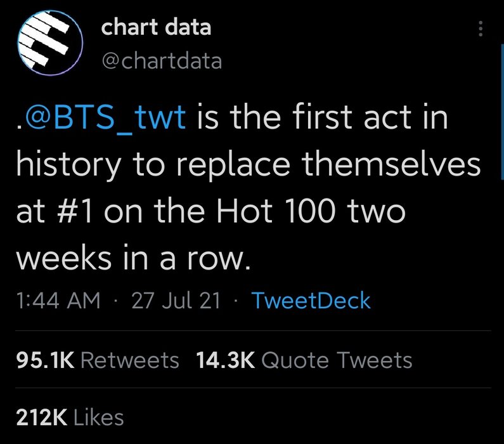The image size is (504, 444).
Task: Open the three-dot more options menu
Action: 481,29
